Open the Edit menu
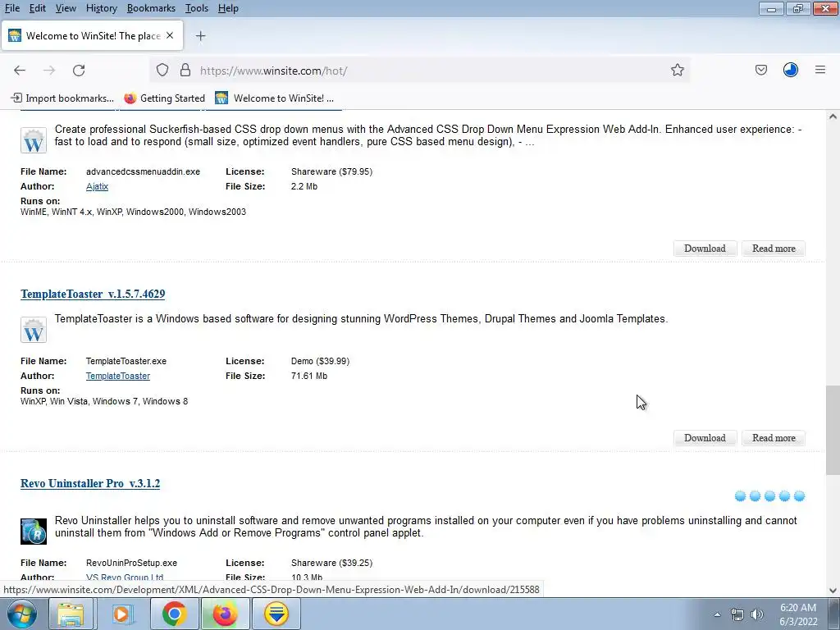The height and width of the screenshot is (630, 840). [37, 8]
